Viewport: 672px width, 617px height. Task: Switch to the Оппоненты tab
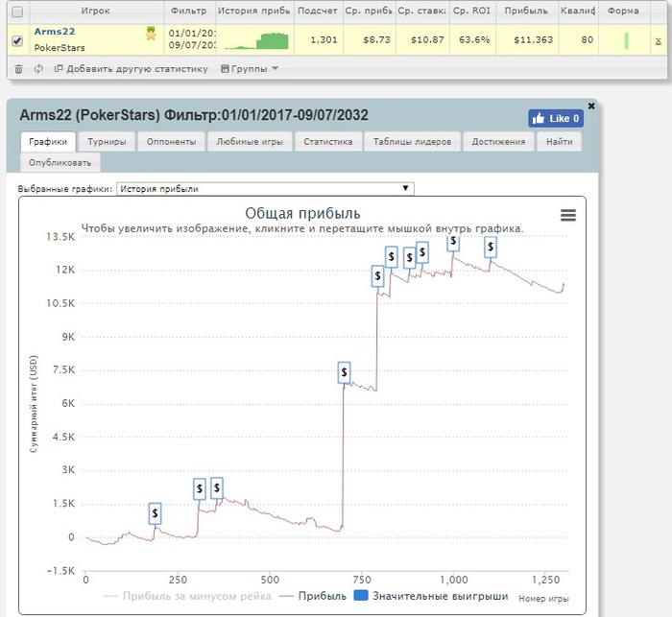pyautogui.click(x=171, y=142)
